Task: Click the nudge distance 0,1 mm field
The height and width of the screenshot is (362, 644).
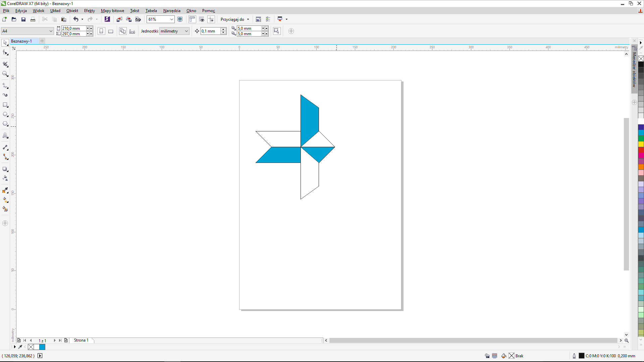Action: (211, 31)
